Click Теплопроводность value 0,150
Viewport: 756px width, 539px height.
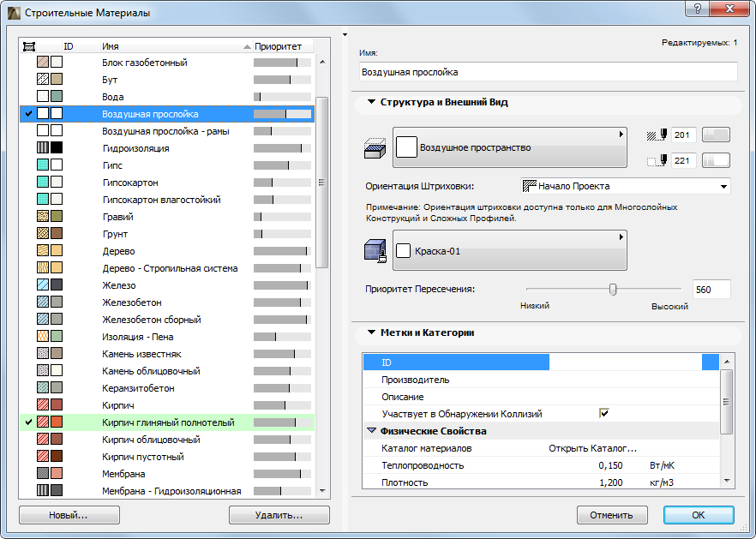(610, 465)
